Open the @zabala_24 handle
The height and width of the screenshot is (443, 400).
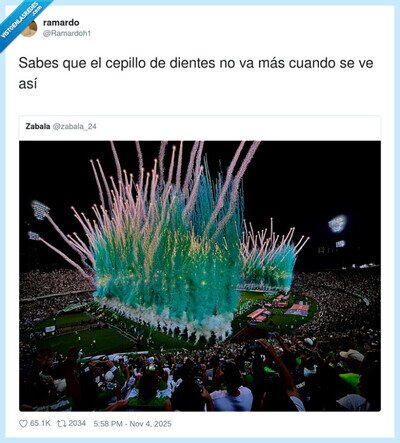click(75, 126)
